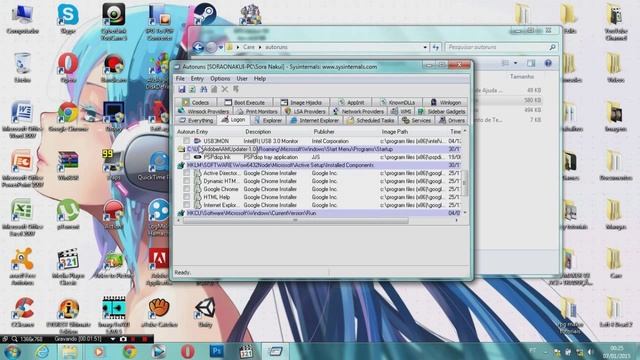Screen dimensions: 640x360
Task: Click the Internet Explorer taskbar icon
Action: point(42,351)
